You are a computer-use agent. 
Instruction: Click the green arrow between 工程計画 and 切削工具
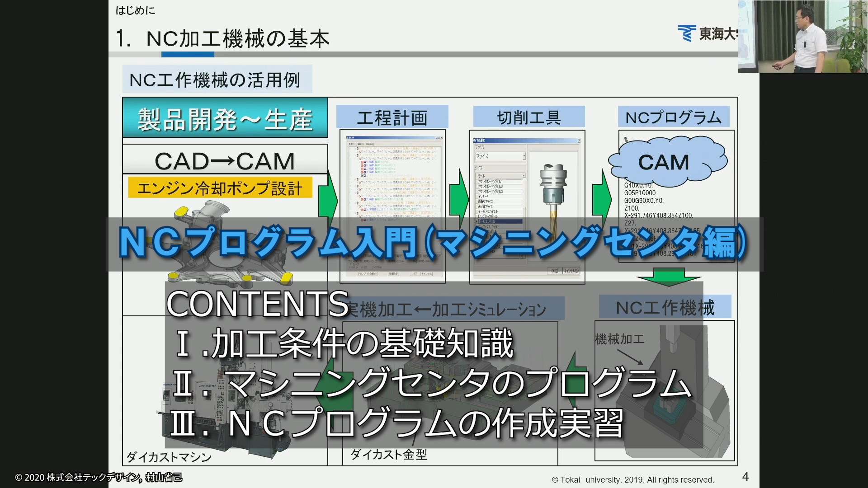[459, 199]
